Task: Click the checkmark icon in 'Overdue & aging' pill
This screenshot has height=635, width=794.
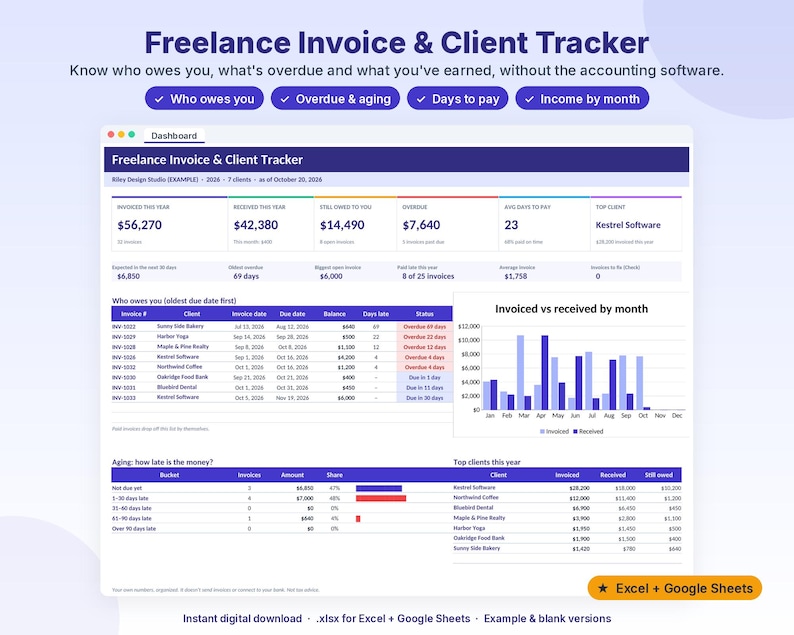Action: (x=285, y=99)
